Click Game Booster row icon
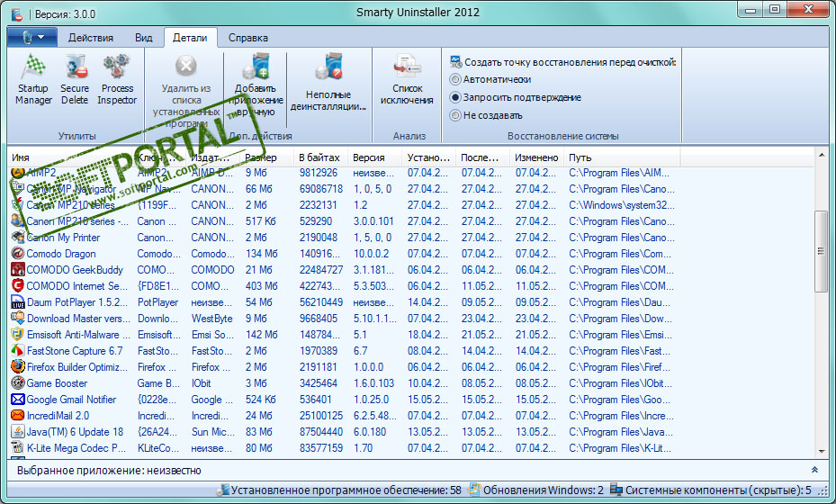The height and width of the screenshot is (504, 836). point(18,382)
